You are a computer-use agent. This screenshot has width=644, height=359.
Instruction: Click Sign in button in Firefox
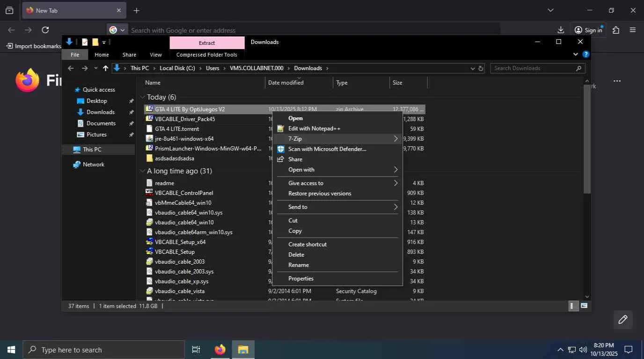[588, 30]
